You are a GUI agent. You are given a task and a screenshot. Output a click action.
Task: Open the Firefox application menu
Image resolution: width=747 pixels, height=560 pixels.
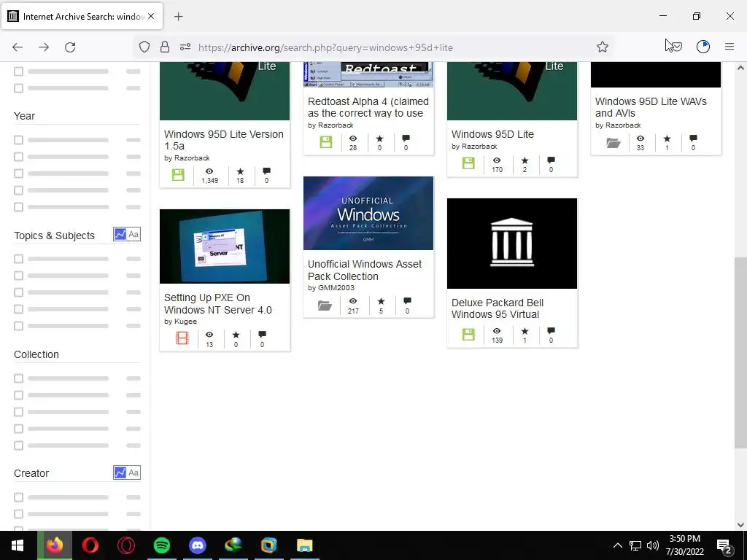729,47
